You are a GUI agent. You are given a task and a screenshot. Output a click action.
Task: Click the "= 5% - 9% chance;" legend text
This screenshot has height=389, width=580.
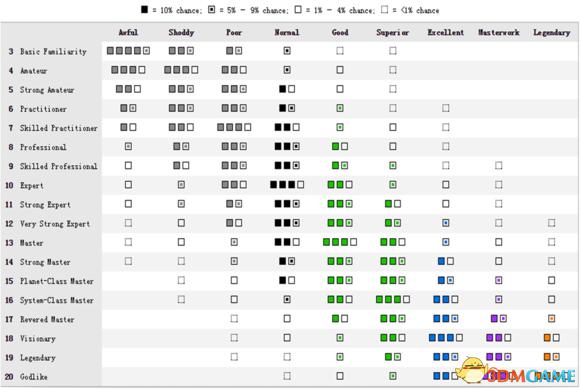(x=254, y=10)
